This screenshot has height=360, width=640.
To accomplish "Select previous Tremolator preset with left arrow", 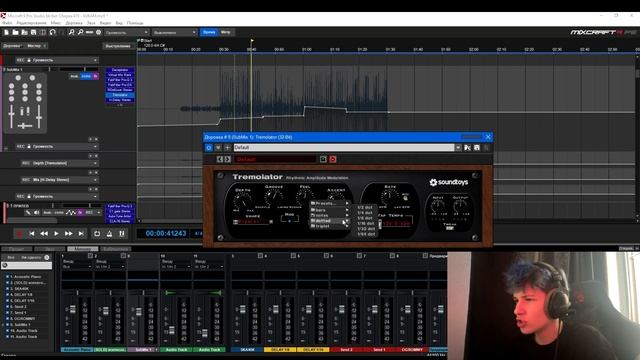I will [x=220, y=159].
